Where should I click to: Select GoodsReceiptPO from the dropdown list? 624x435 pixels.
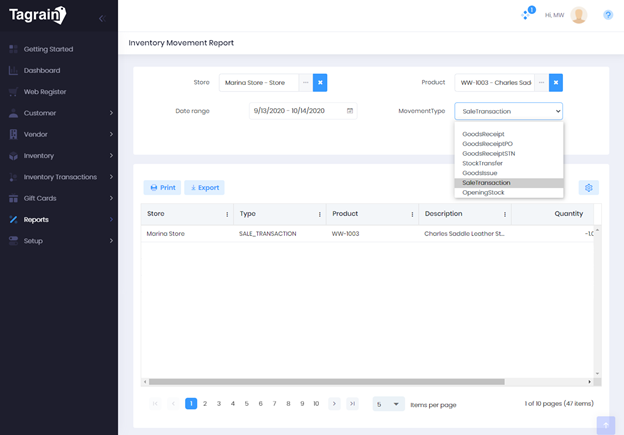[x=487, y=143]
